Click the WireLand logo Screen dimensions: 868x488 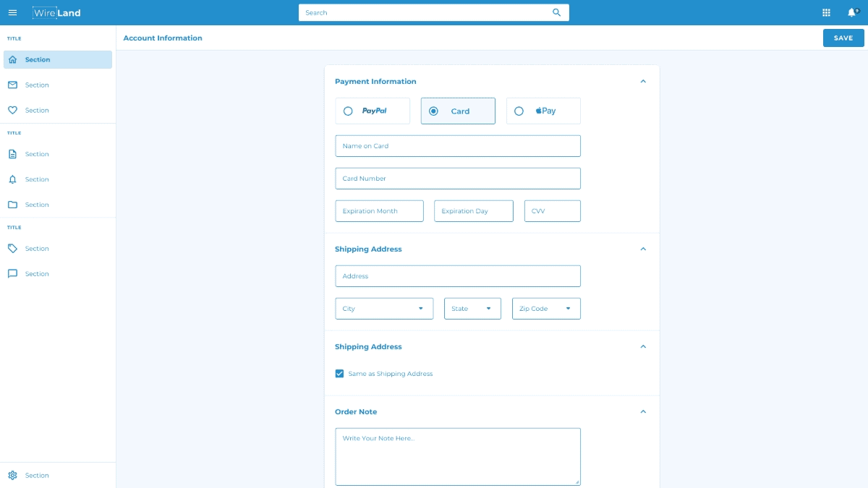tap(56, 12)
